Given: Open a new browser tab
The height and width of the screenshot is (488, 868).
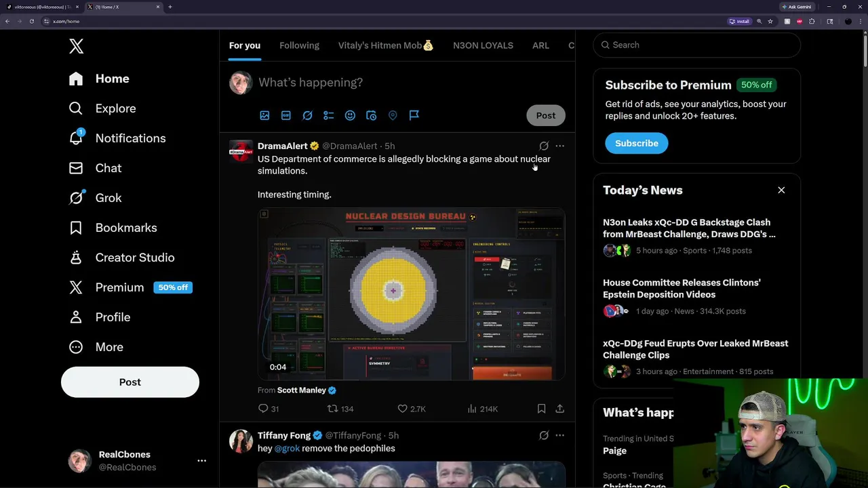Looking at the screenshot, I should [170, 7].
